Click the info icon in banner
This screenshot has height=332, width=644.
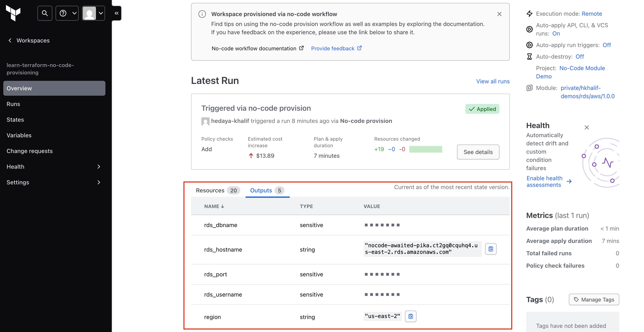click(x=202, y=14)
